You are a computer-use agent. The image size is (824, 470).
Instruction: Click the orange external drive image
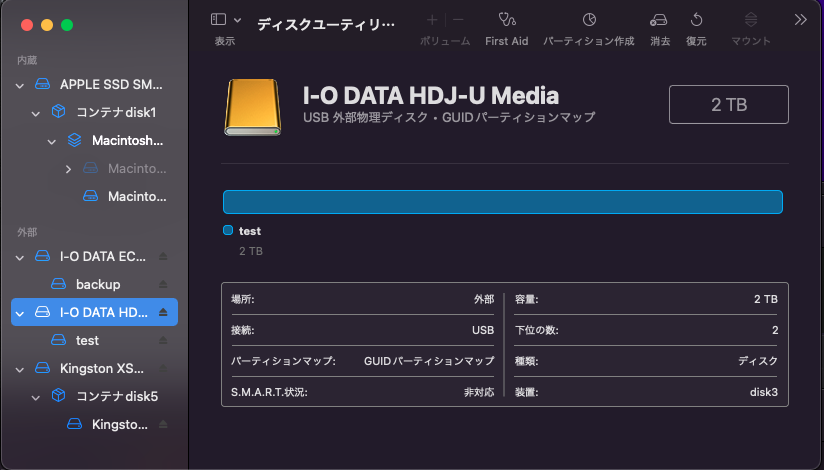click(x=253, y=107)
